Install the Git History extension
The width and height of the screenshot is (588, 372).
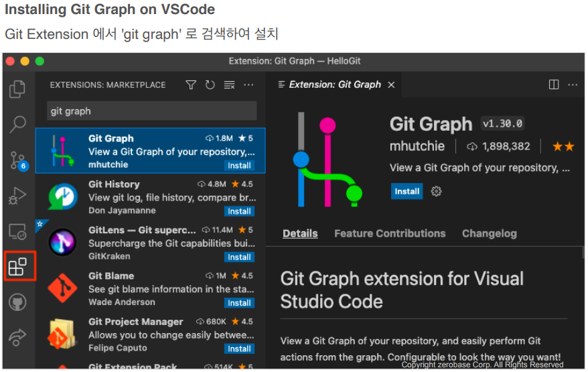[239, 211]
